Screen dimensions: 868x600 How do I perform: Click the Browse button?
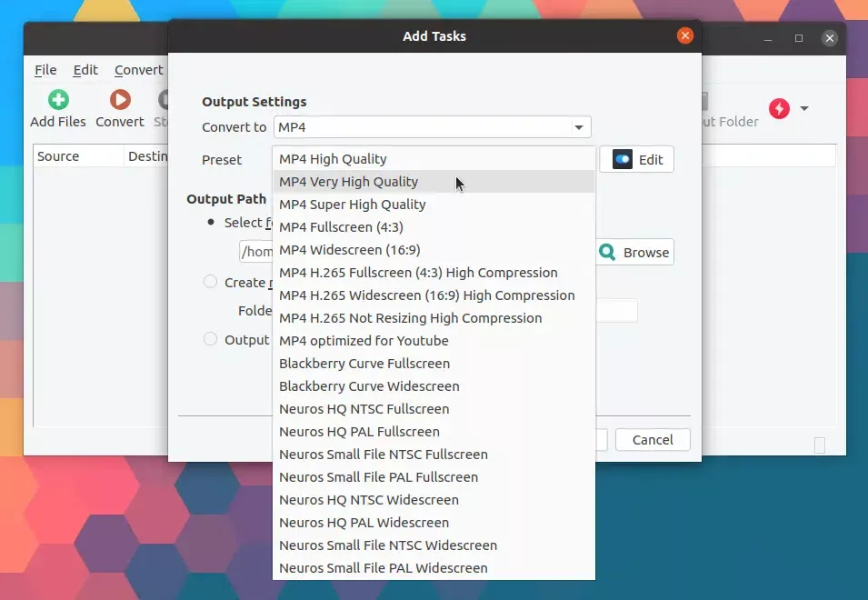(634, 253)
